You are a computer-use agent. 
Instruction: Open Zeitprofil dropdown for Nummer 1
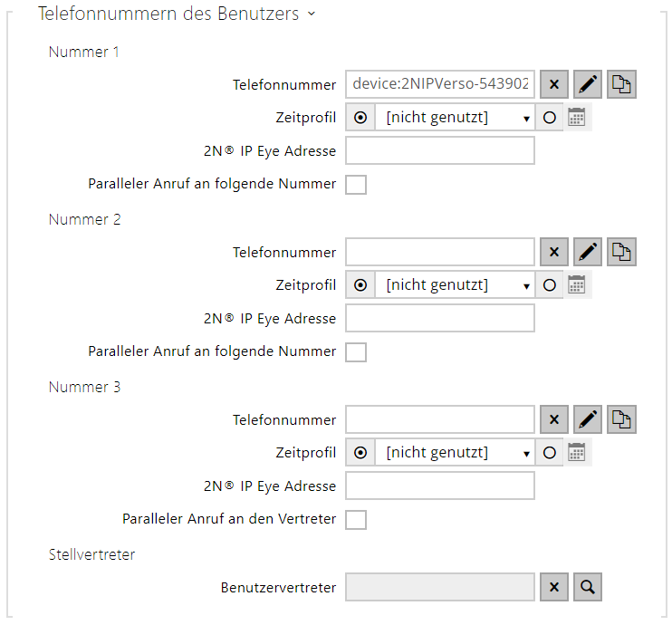(455, 118)
